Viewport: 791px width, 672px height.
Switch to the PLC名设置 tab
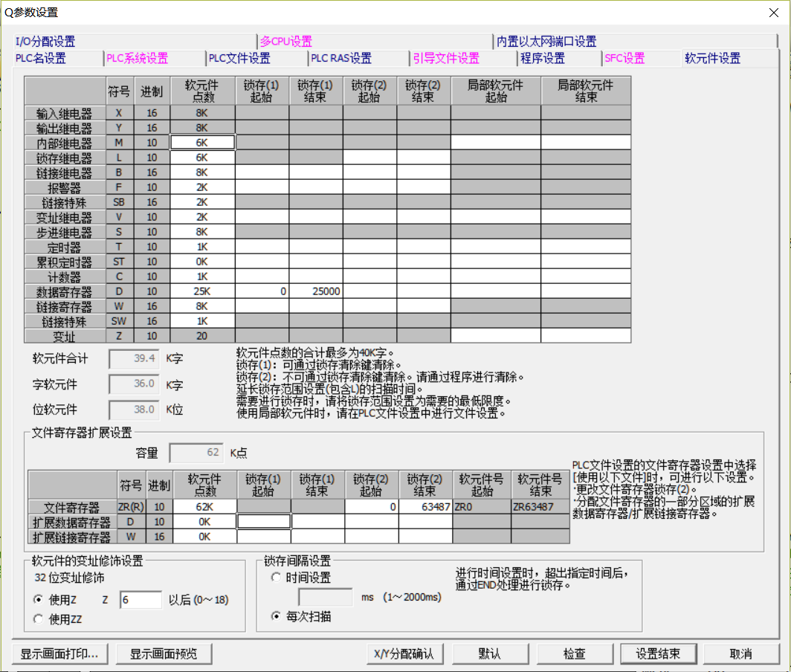(41, 58)
